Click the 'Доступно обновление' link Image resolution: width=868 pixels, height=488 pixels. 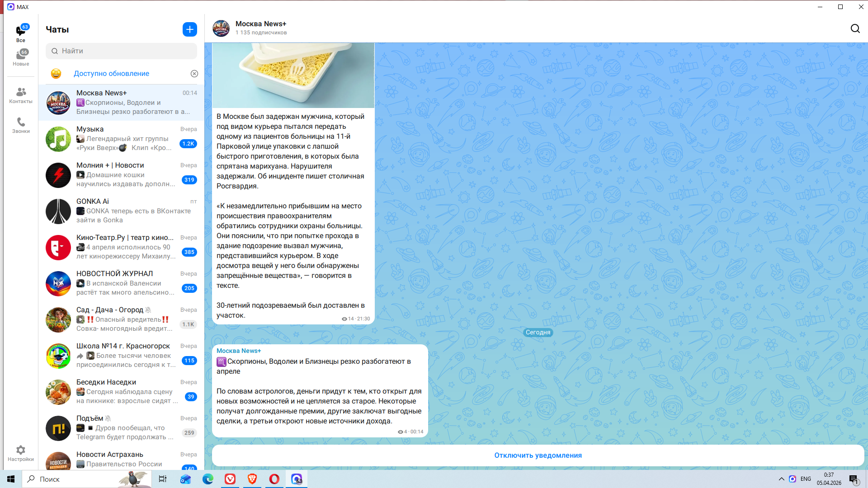[x=111, y=74]
